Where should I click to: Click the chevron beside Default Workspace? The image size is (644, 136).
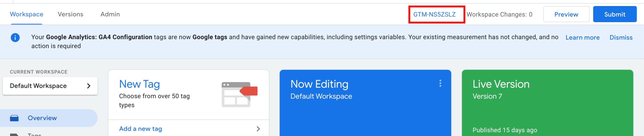[x=89, y=86]
